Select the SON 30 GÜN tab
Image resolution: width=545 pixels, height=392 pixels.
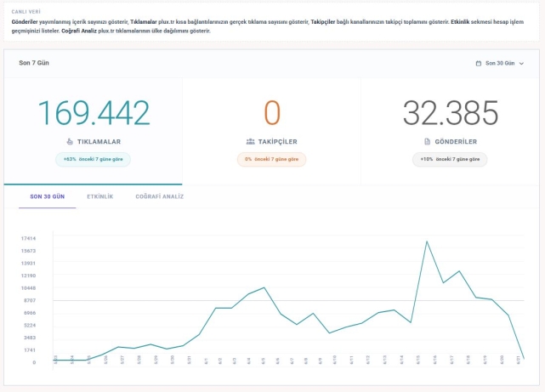click(x=48, y=196)
